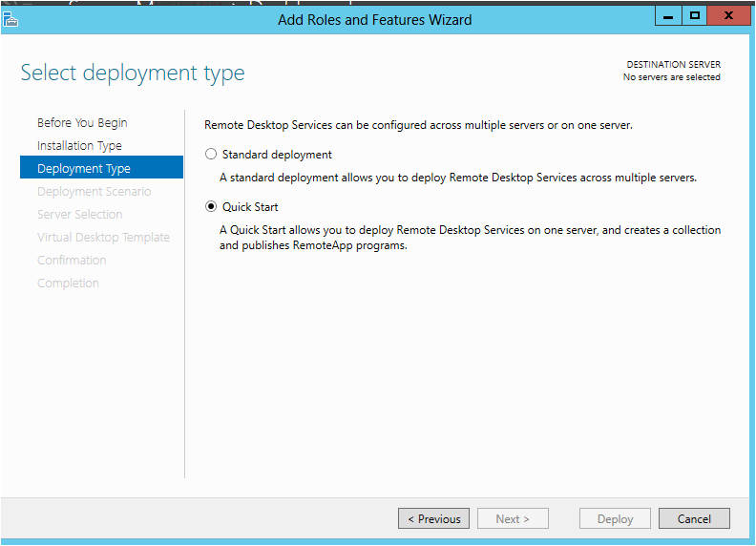Select the Quick Start radio button
Viewport: 756px width, 546px height.
[x=211, y=206]
